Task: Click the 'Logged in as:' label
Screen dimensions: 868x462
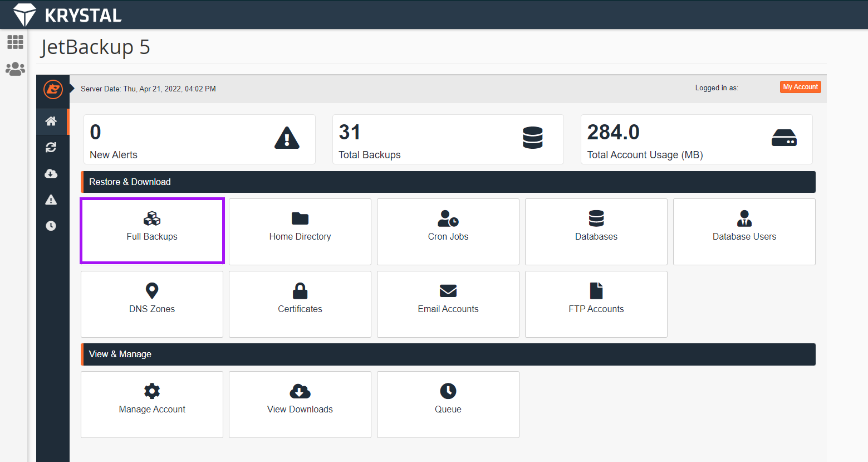Action: point(717,88)
